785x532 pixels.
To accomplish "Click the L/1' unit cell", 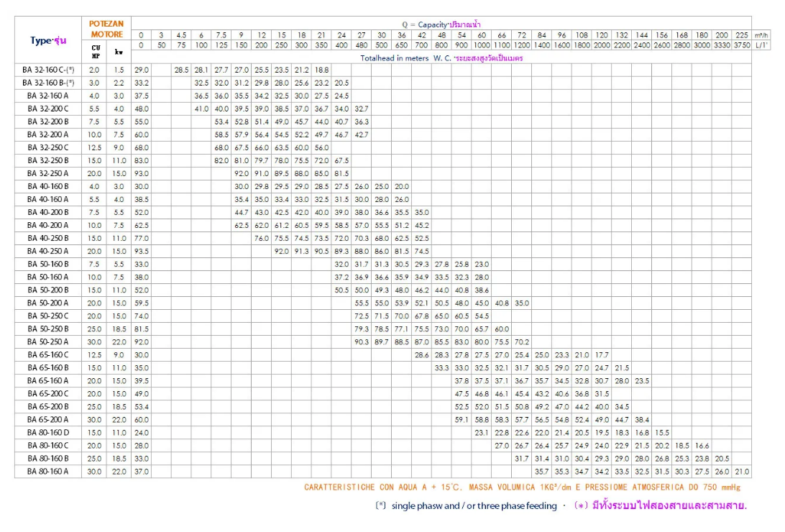I will pyautogui.click(x=761, y=45).
